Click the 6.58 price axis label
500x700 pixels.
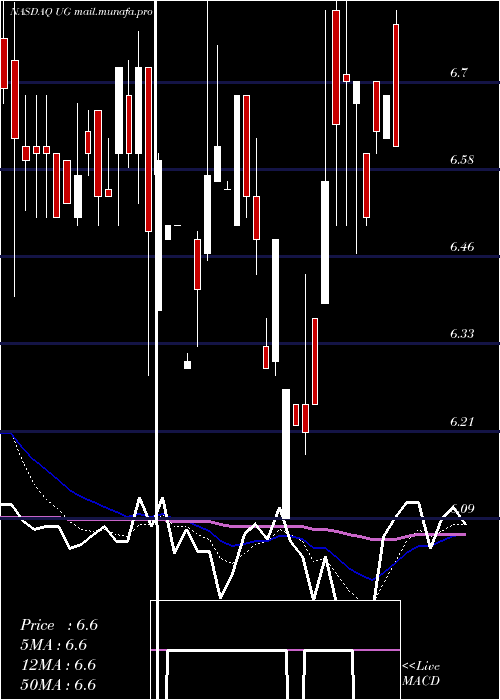[x=462, y=160]
